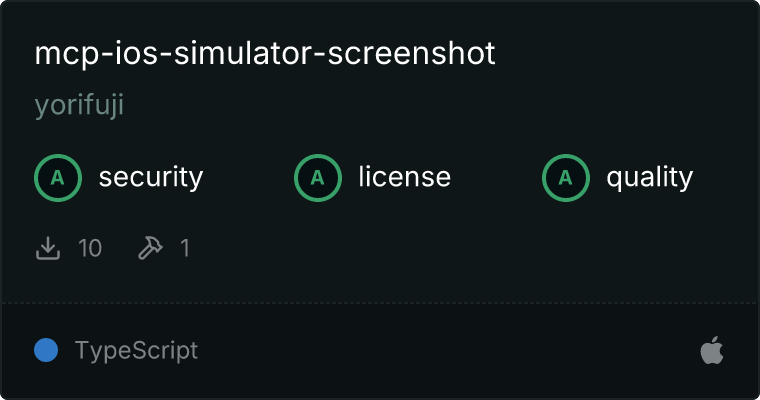Click the dashed divider above the footer
This screenshot has width=760, height=400.
[x=380, y=304]
